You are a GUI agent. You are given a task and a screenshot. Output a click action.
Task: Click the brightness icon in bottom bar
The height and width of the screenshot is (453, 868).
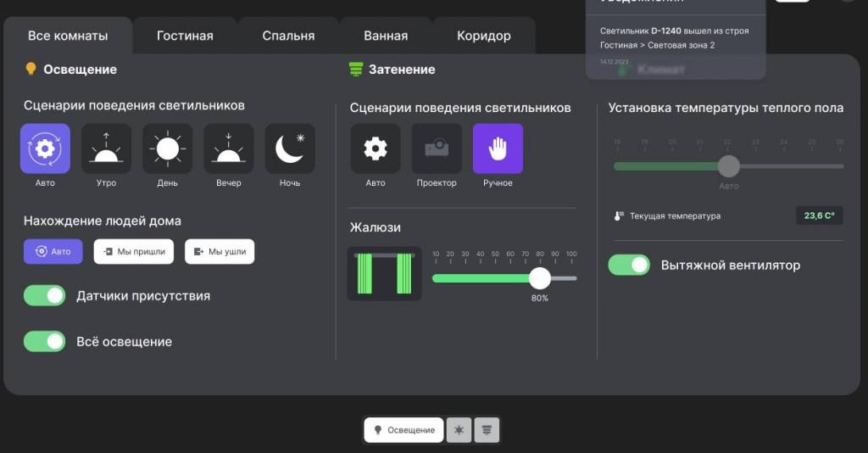click(x=459, y=430)
